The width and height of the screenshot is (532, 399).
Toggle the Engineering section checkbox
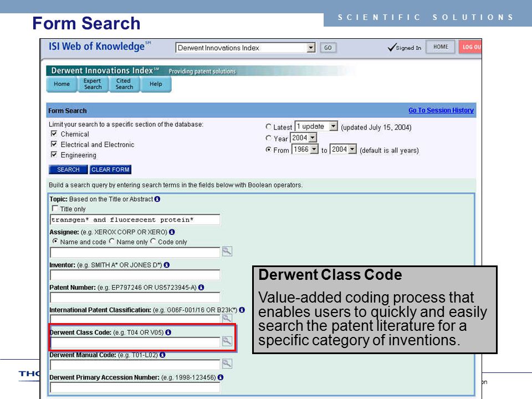[54, 155]
